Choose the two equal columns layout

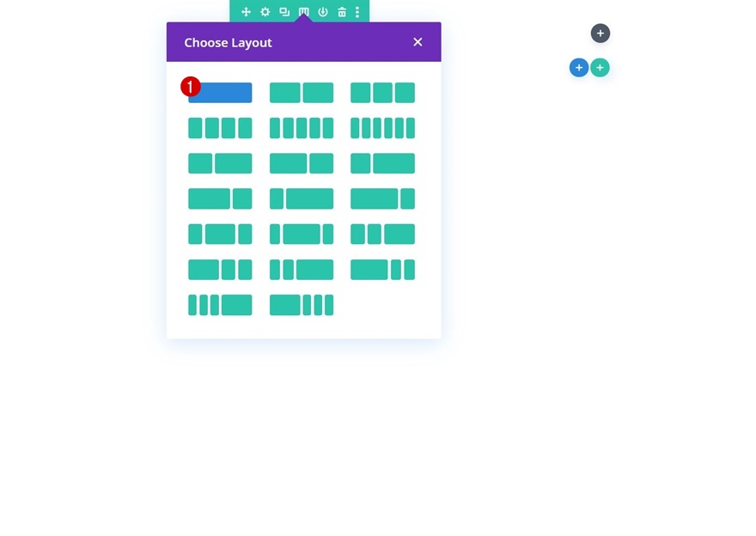301,93
